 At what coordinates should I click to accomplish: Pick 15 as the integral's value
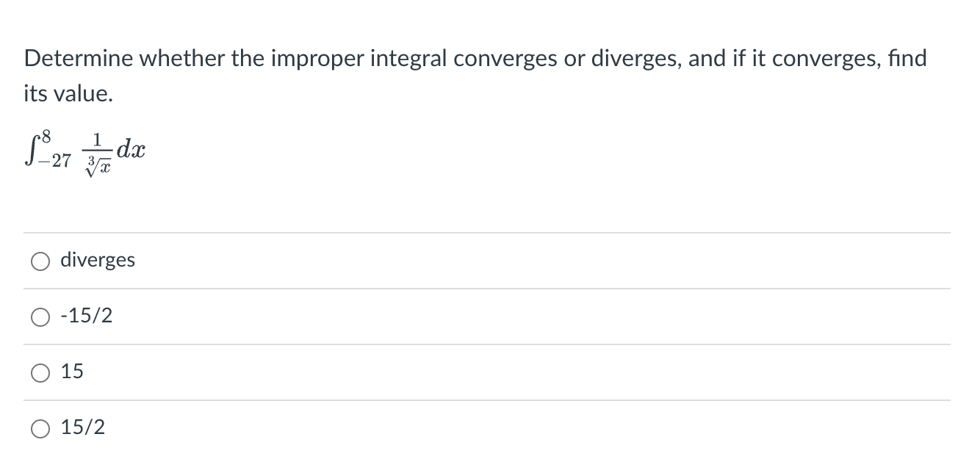[x=40, y=372]
